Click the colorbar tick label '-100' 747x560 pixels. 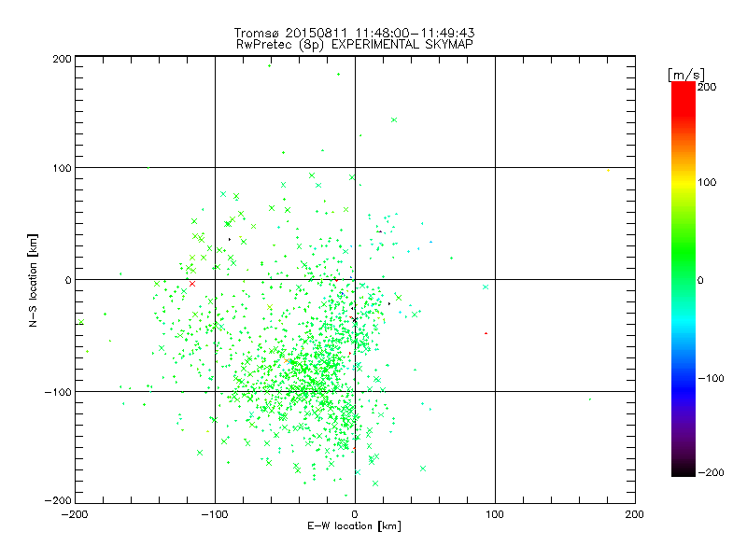click(711, 378)
